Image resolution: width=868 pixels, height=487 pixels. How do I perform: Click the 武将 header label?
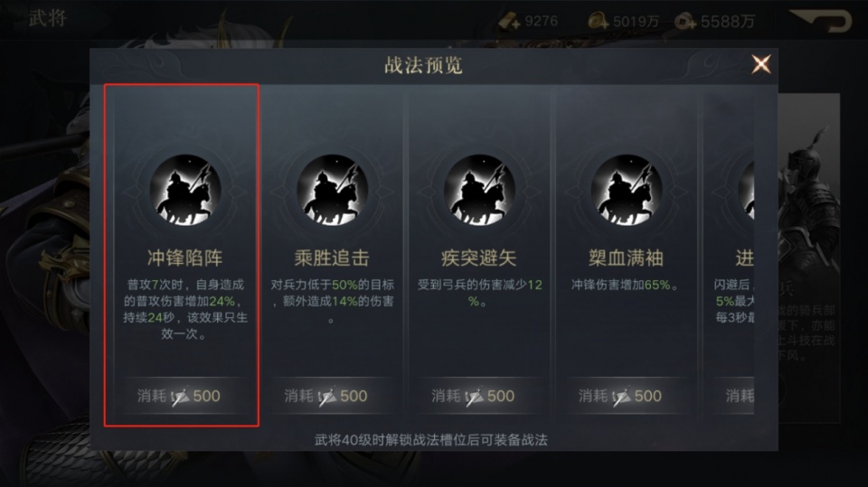pyautogui.click(x=48, y=18)
